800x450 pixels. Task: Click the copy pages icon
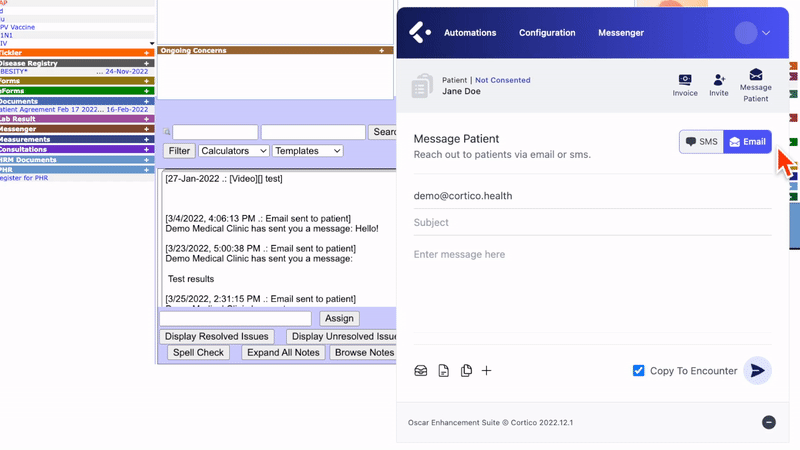466,371
